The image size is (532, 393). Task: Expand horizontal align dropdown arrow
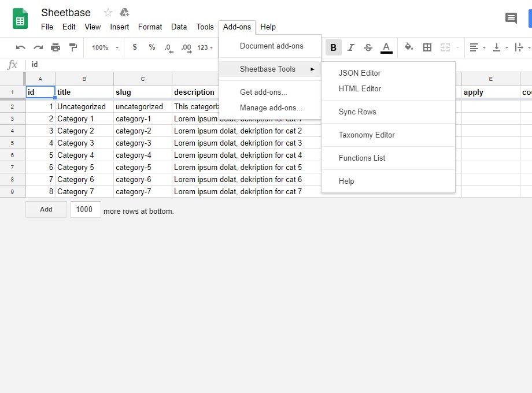[484, 48]
